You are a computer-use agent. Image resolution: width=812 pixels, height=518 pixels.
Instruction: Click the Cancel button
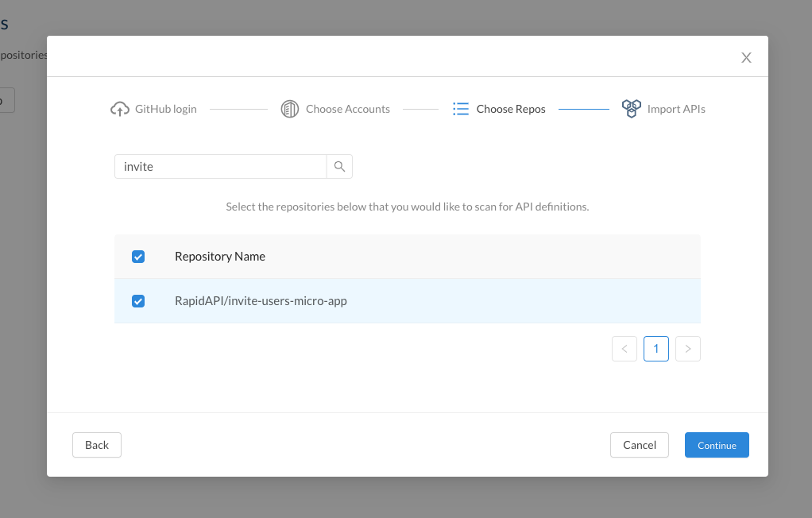(640, 445)
